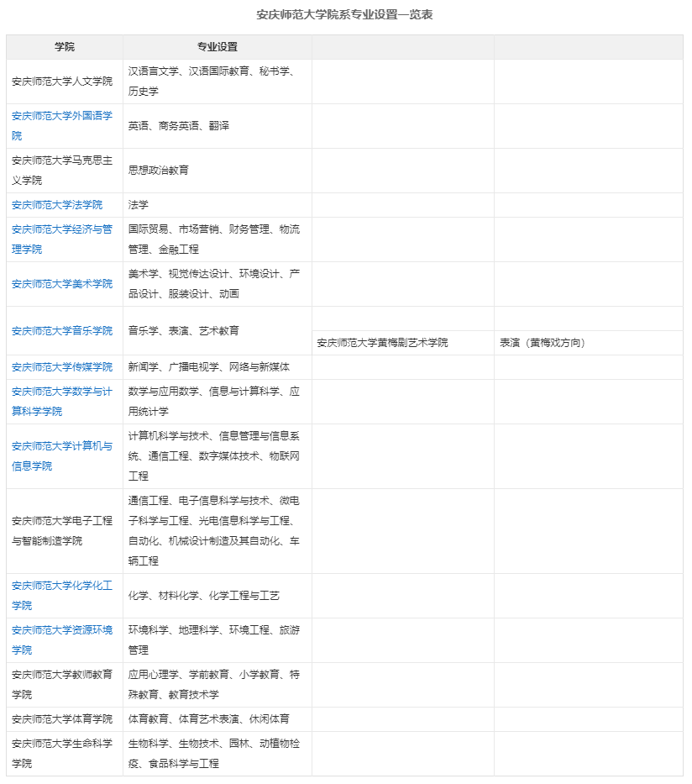The height and width of the screenshot is (784, 692).
Task: Select the cell starting with 应用心理学、学前教育
Action: click(x=218, y=685)
